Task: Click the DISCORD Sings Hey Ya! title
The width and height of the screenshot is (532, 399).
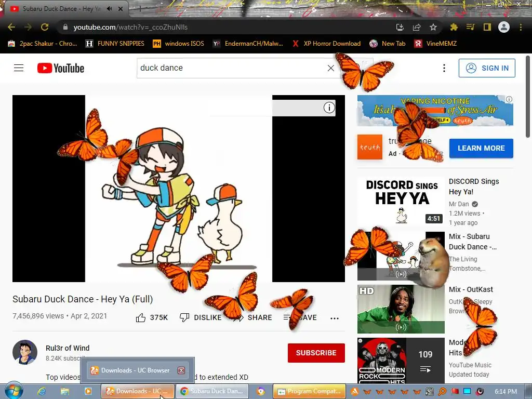Action: point(474,187)
